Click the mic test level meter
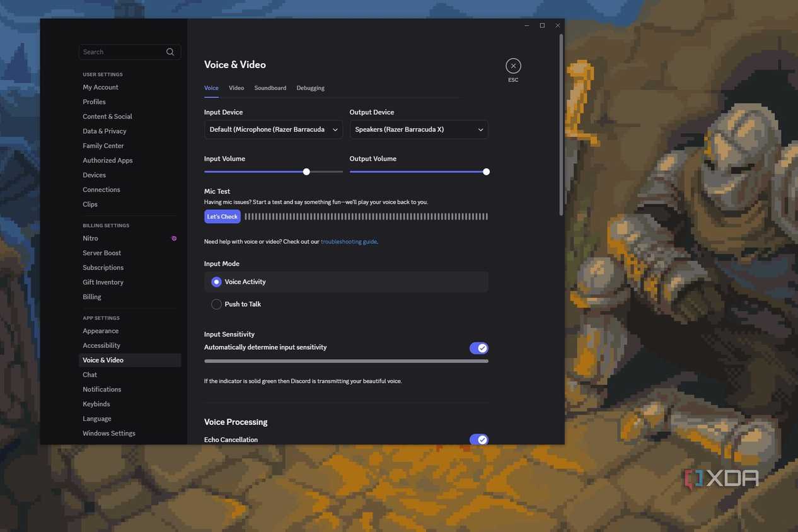The image size is (798, 532). click(x=366, y=216)
